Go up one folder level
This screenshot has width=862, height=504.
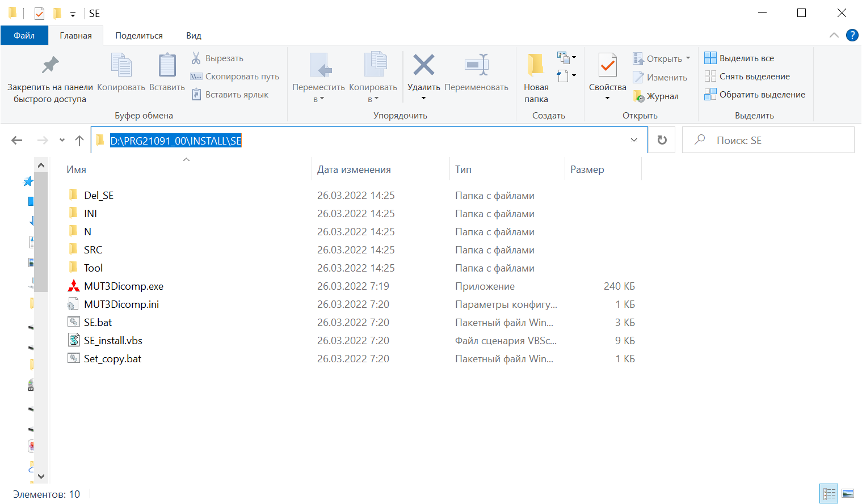pos(79,140)
